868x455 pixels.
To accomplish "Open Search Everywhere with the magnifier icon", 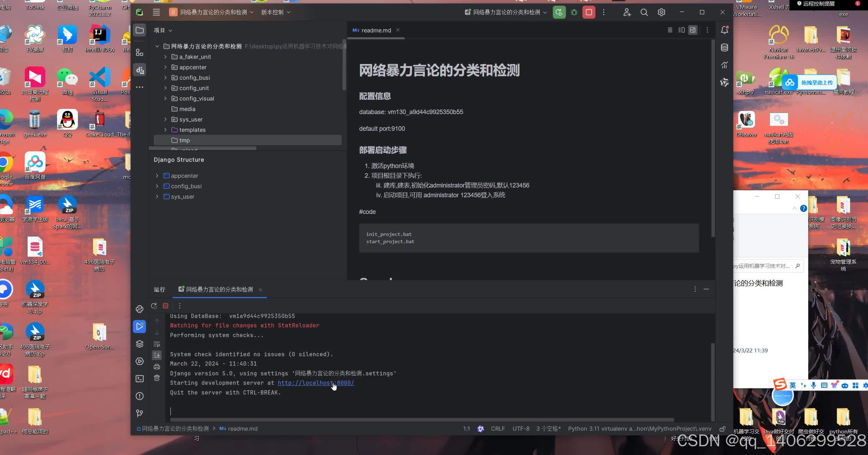I will (x=644, y=12).
